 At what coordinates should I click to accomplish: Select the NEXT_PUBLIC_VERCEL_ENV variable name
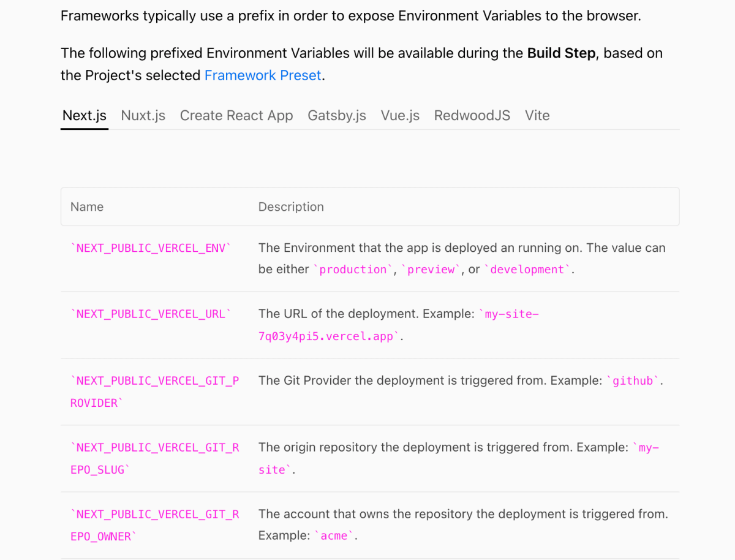click(151, 248)
